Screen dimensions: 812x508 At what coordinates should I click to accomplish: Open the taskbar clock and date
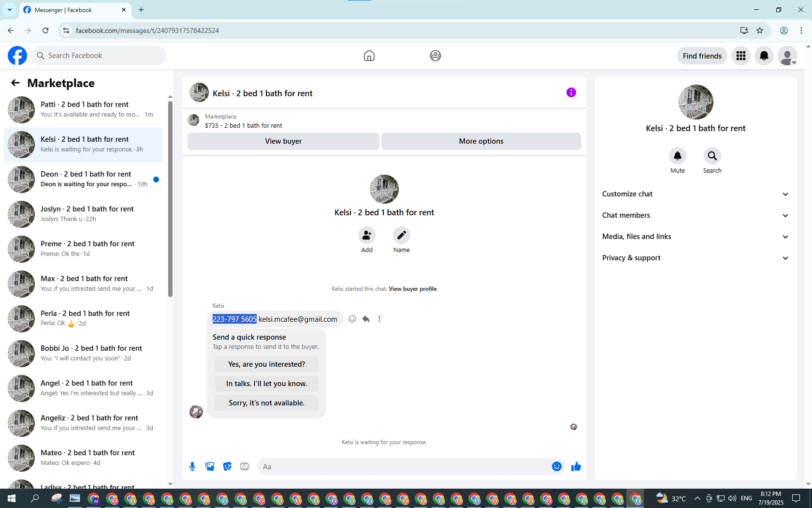[x=771, y=498]
